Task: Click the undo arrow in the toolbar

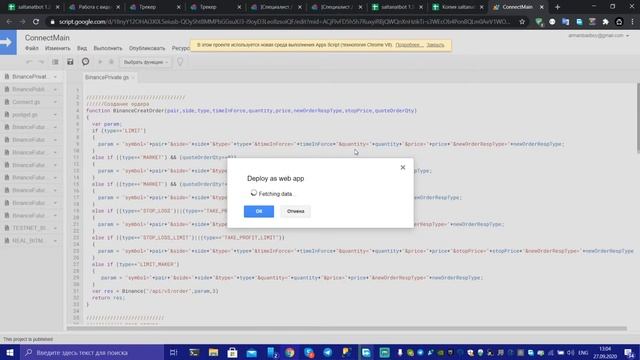Action: [x=29, y=62]
